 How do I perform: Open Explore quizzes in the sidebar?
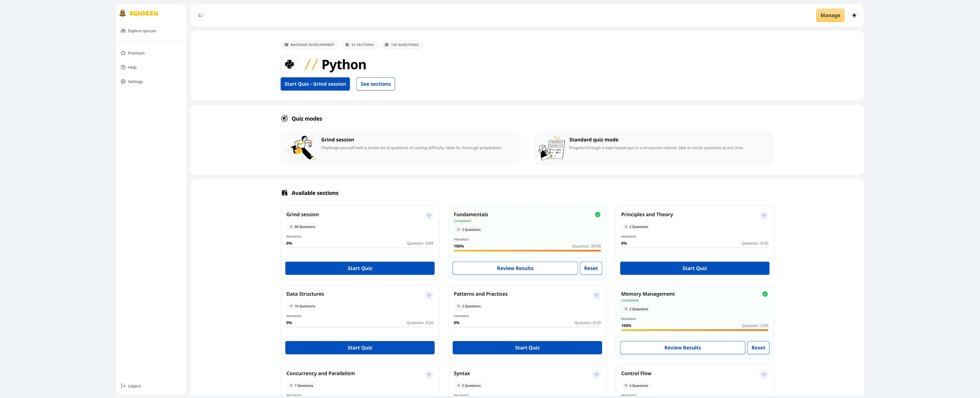[142, 31]
